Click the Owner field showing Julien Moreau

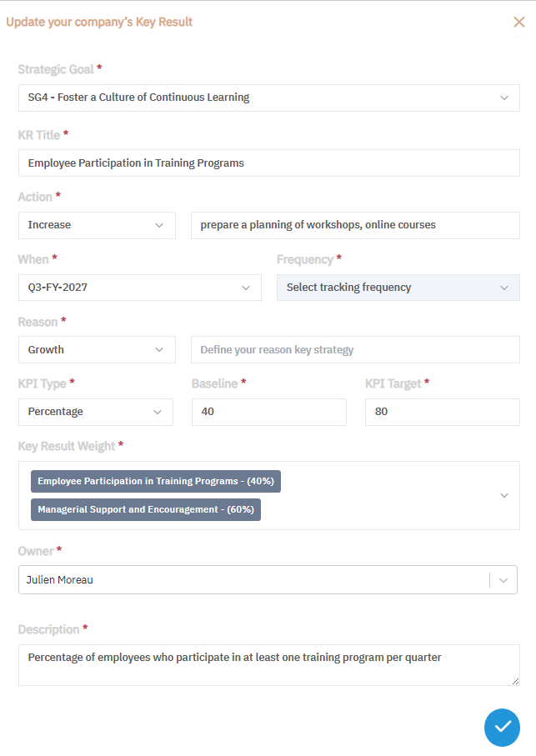[x=250, y=580]
